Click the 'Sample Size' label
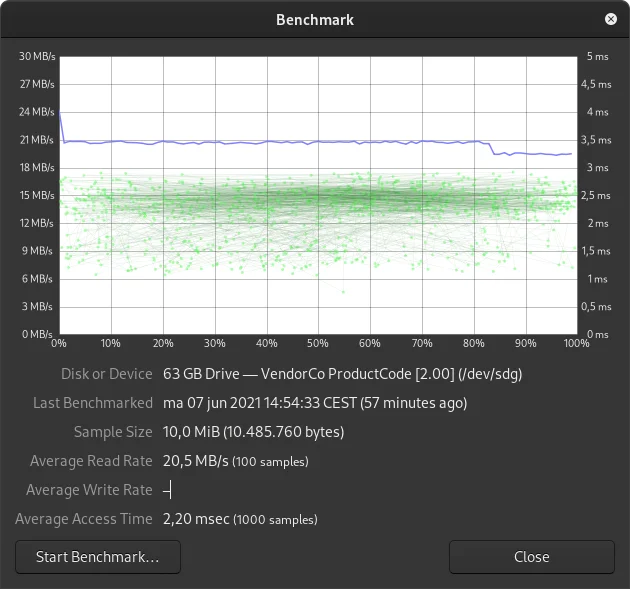This screenshot has height=589, width=630. [x=113, y=432]
